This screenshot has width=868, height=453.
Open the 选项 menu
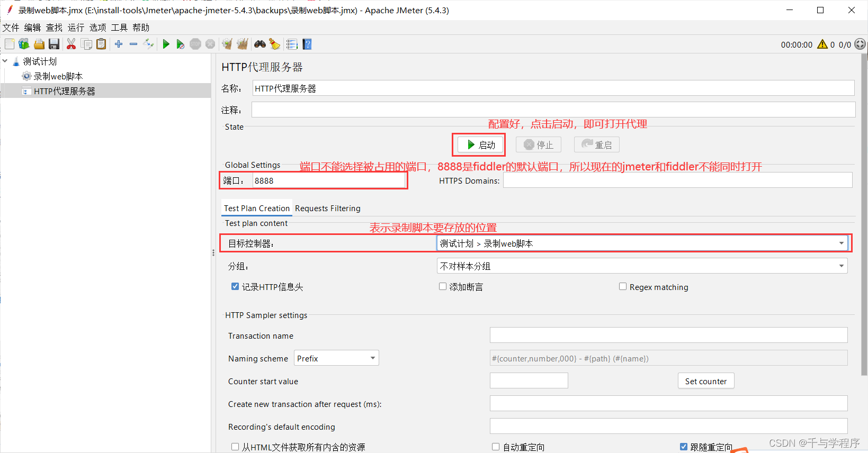pos(97,28)
